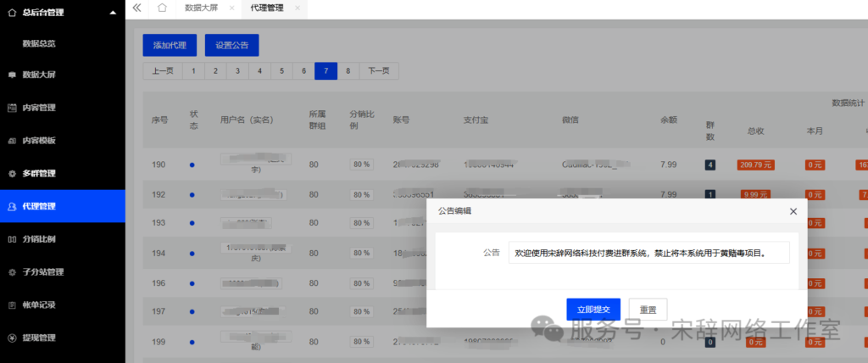
Task: Open 子分站管理 in the sidebar
Action: coord(63,272)
